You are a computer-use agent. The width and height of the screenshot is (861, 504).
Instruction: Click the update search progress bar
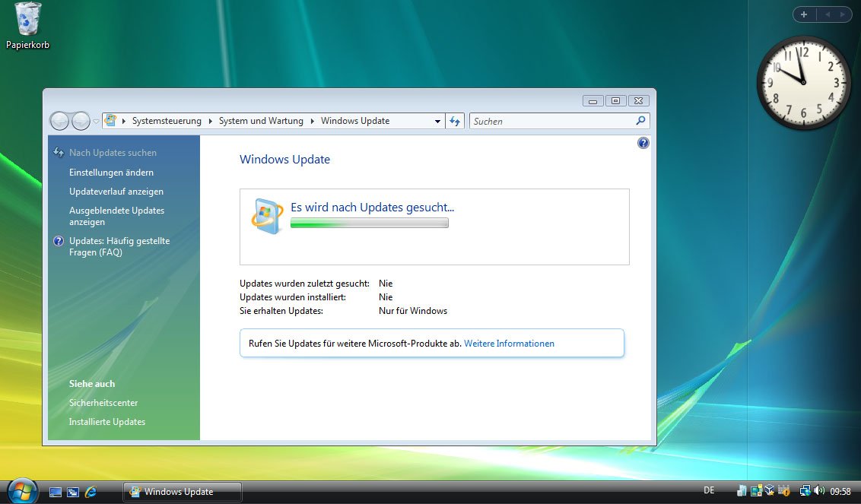(x=369, y=223)
